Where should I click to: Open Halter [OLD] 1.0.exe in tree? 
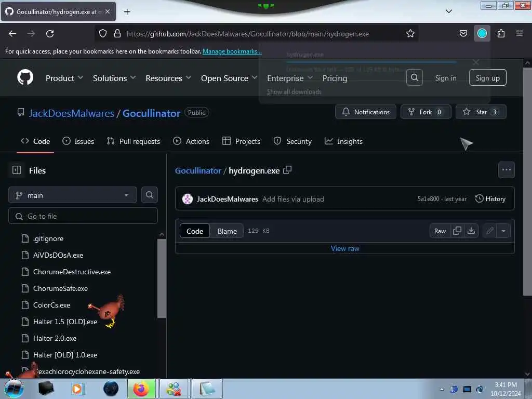point(65,355)
